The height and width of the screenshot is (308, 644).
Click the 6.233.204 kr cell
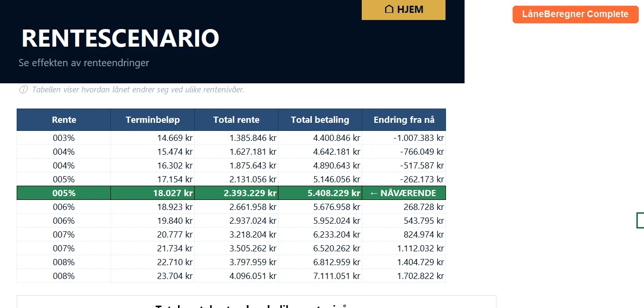320,235
